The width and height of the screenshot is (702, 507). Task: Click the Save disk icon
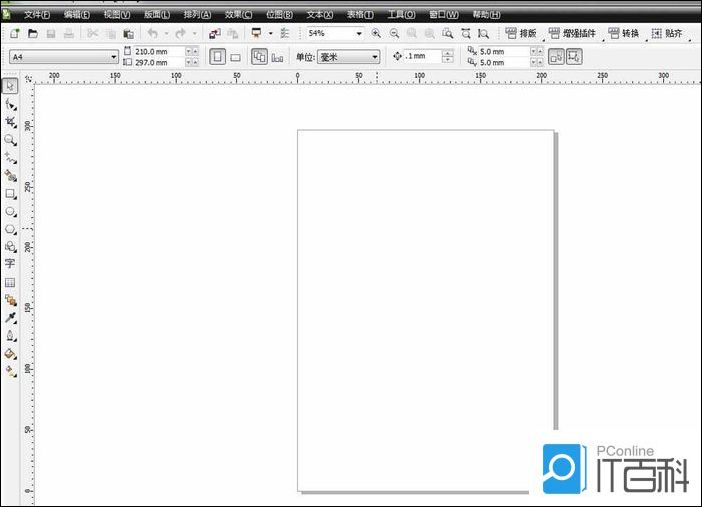[x=51, y=33]
